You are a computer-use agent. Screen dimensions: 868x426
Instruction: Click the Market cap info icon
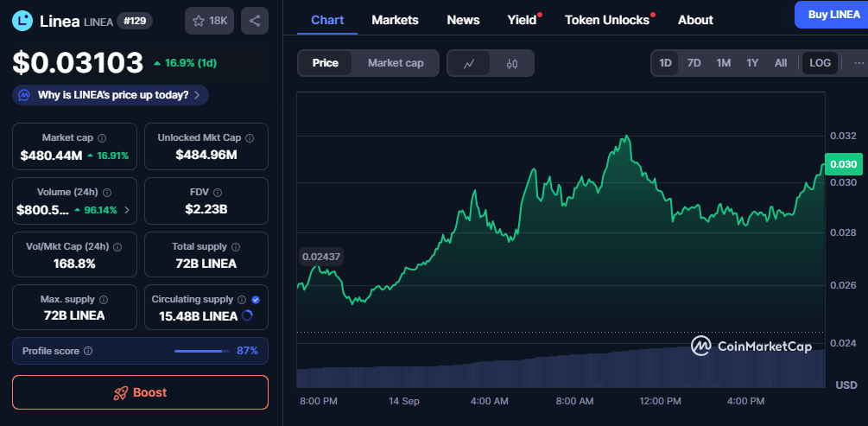(102, 137)
